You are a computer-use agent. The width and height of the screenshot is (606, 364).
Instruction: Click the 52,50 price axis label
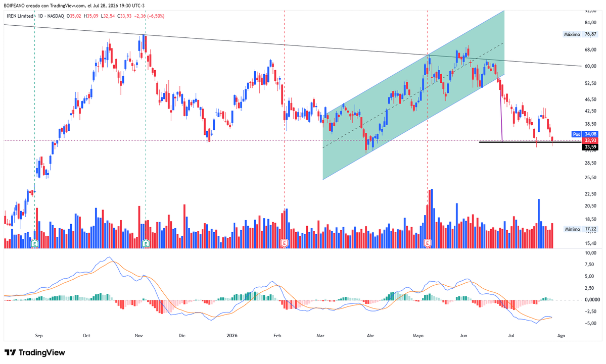(590, 83)
